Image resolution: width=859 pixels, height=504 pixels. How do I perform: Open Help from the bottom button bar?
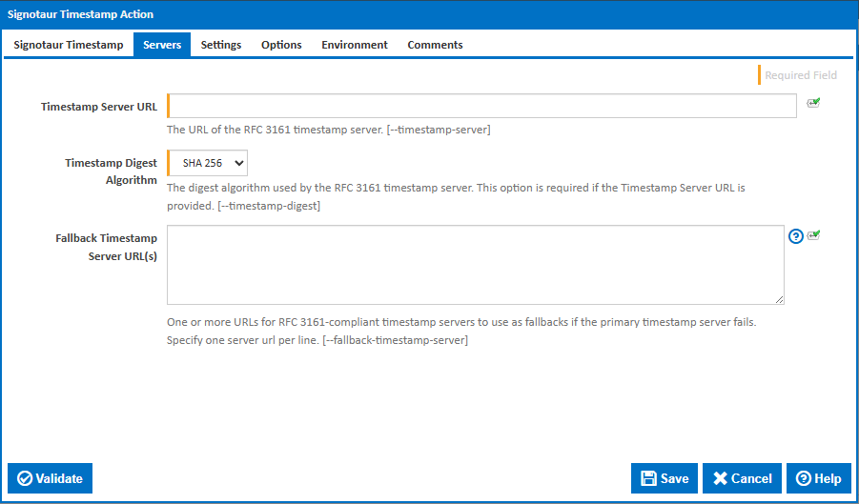(818, 478)
